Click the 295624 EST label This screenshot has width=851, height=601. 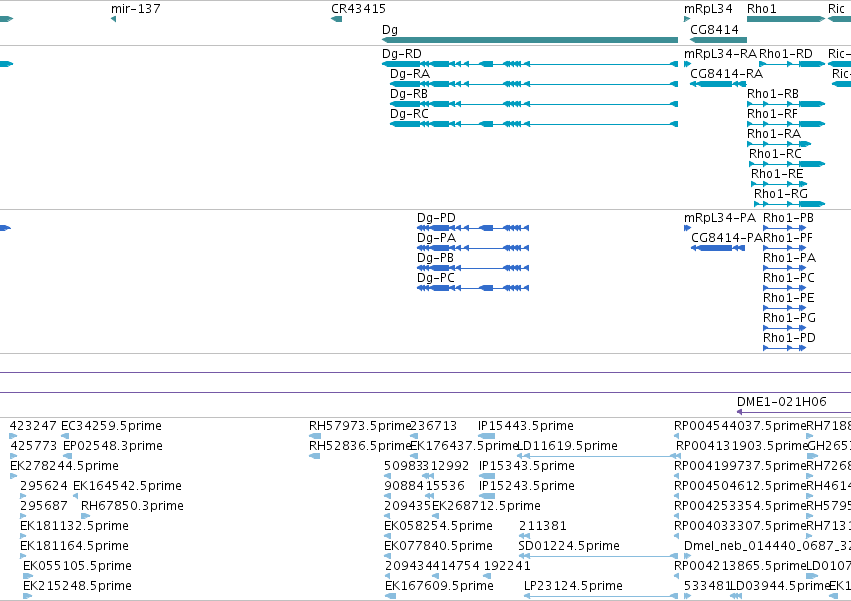tap(44, 486)
